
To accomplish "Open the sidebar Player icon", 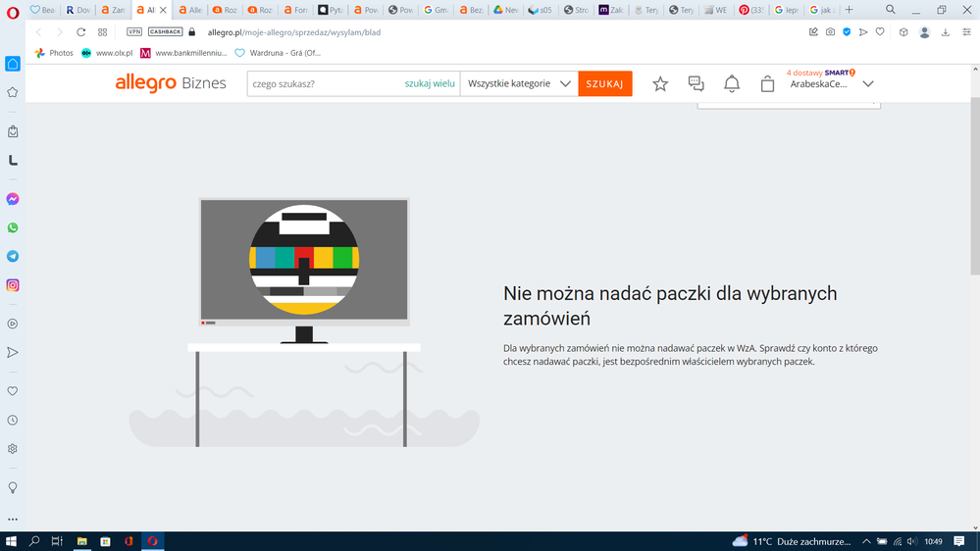I will click(x=13, y=324).
